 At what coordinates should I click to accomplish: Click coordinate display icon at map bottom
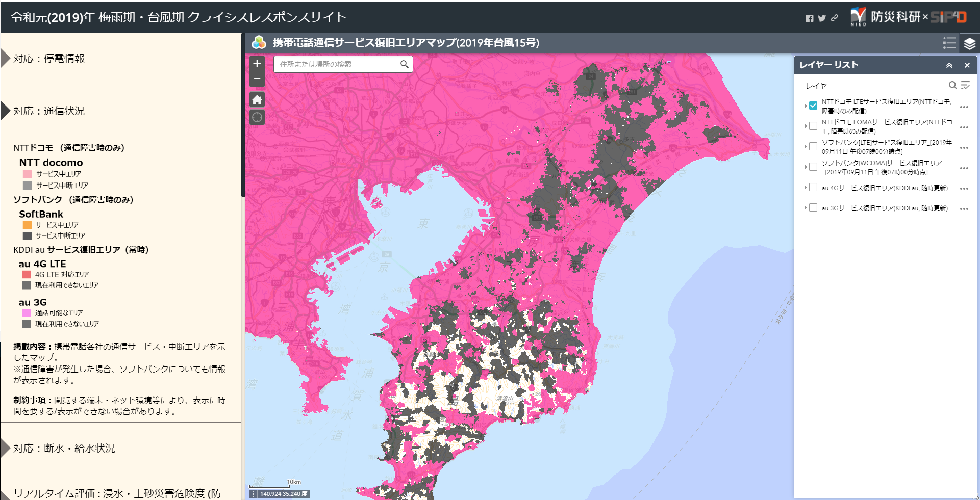254,494
